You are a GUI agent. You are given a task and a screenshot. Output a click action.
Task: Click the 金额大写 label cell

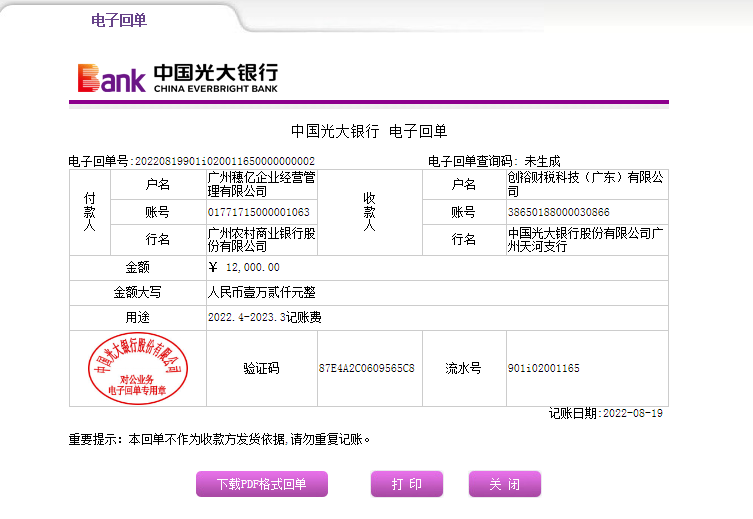[x=138, y=292]
